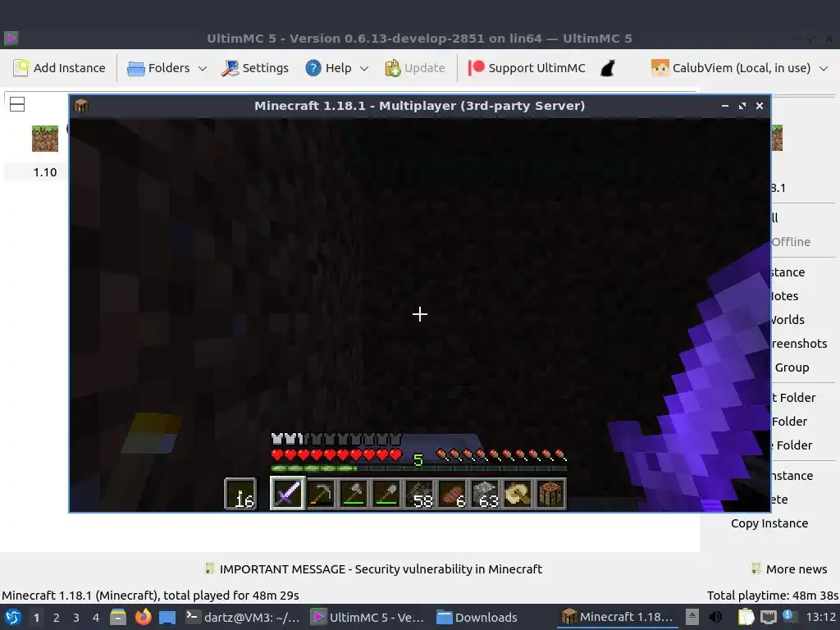840x630 pixels.
Task: Collapse the instance group toggle box
Action: [x=17, y=104]
